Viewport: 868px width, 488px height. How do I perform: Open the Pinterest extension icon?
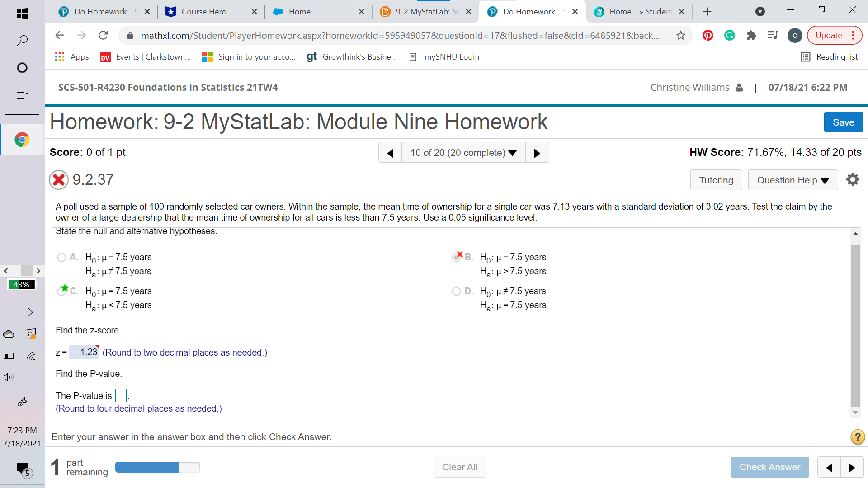[708, 35]
